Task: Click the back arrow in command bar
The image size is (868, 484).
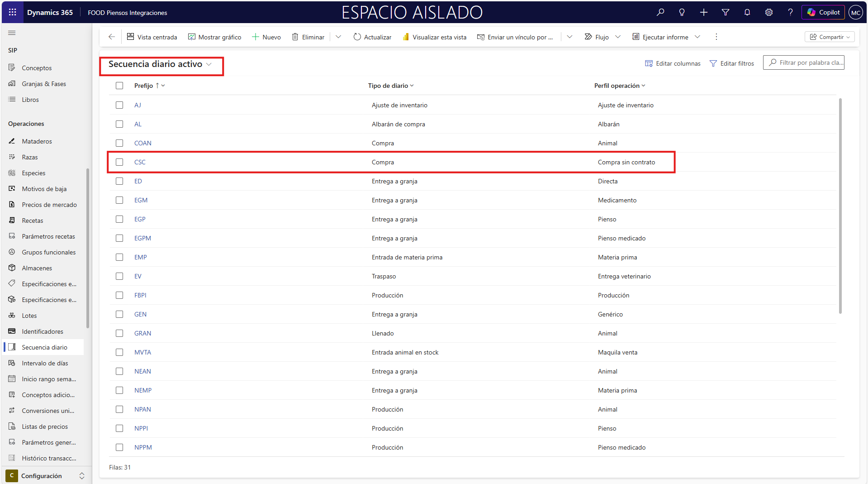Action: [x=112, y=37]
